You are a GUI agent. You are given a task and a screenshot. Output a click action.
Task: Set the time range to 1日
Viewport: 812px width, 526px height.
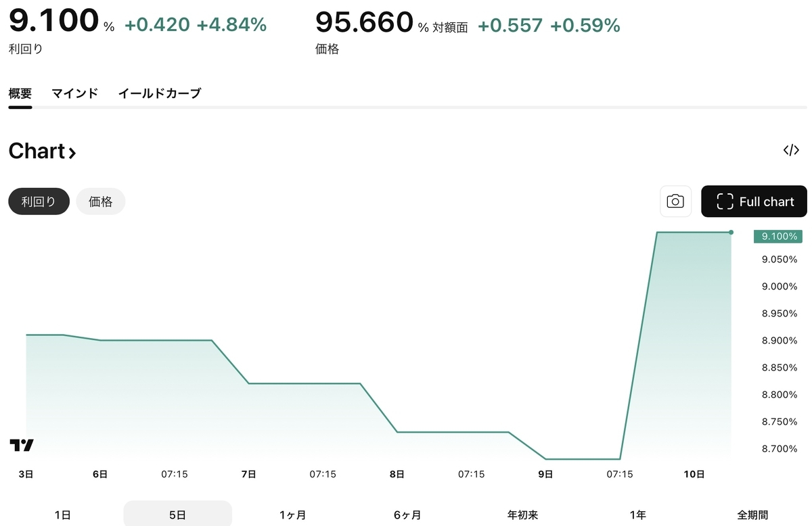[x=62, y=515]
